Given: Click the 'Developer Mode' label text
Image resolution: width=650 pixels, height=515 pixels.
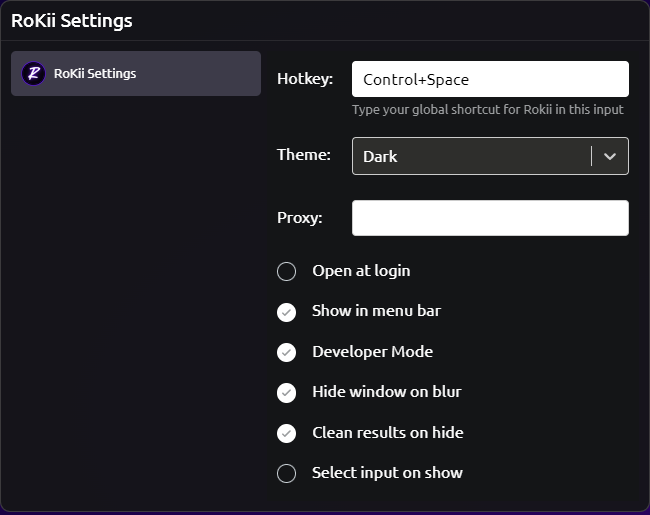Looking at the screenshot, I should tap(373, 352).
